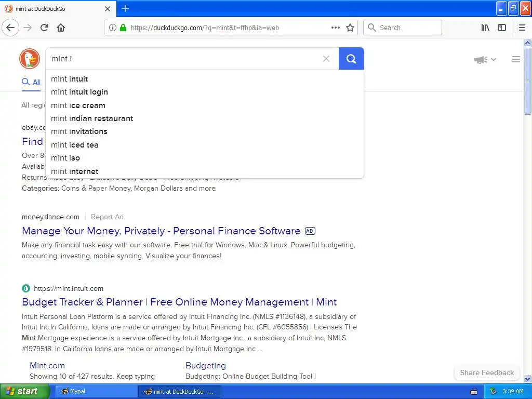Go back to the previous page

coord(10,28)
